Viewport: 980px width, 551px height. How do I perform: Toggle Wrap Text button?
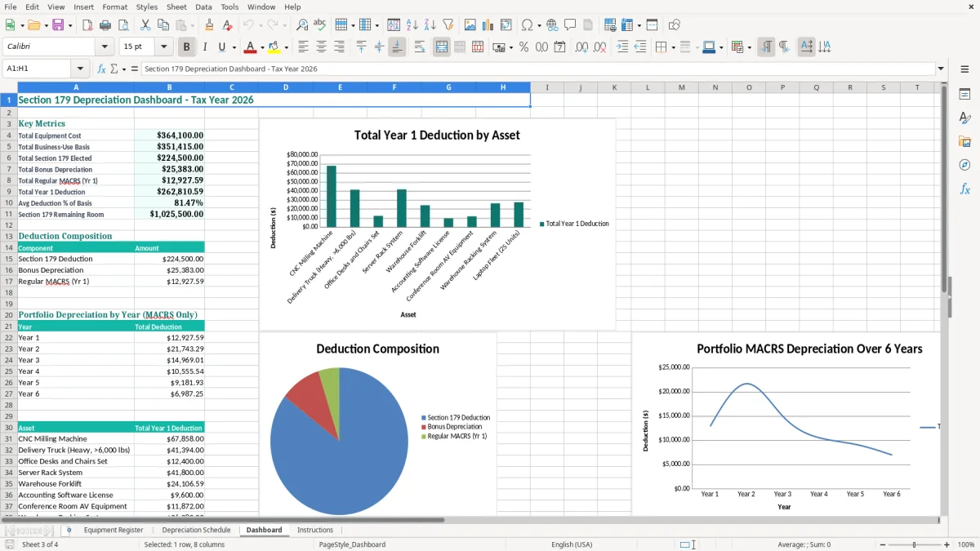(x=420, y=47)
